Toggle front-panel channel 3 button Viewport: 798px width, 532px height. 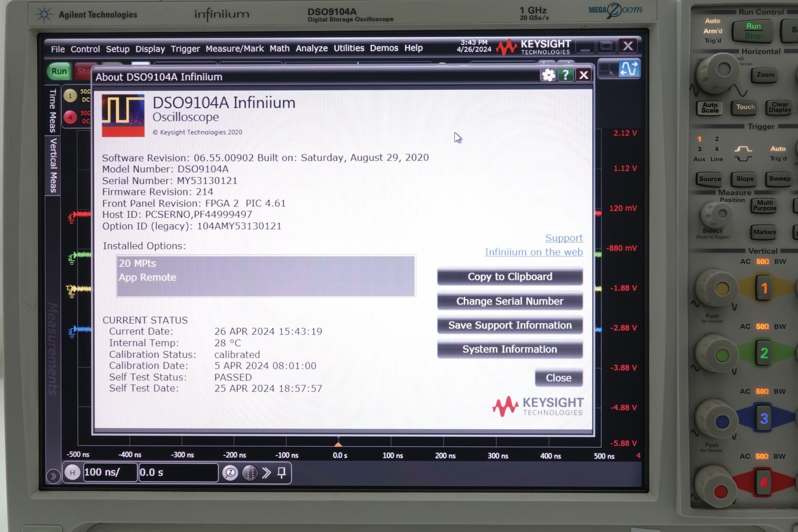[764, 418]
